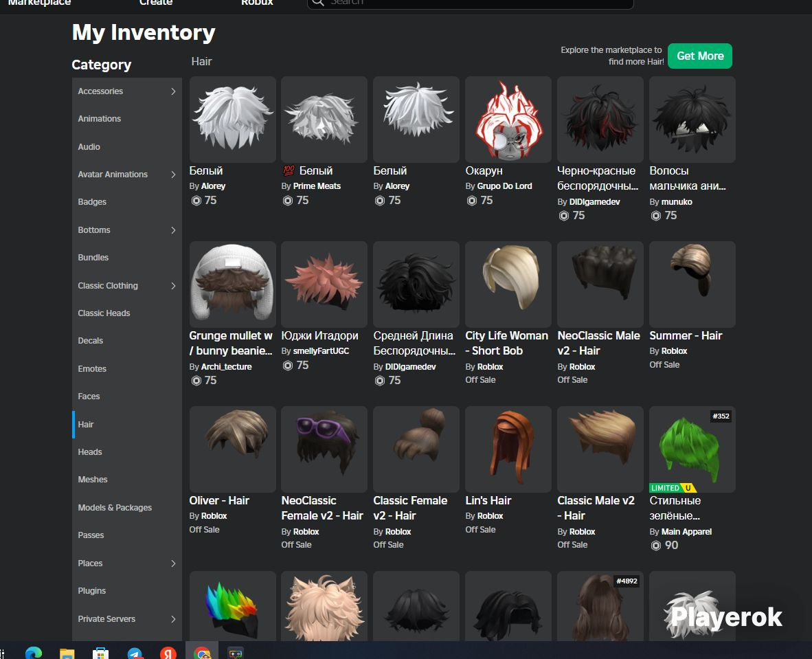Select the Passes category
Image resolution: width=812 pixels, height=659 pixels.
point(91,535)
